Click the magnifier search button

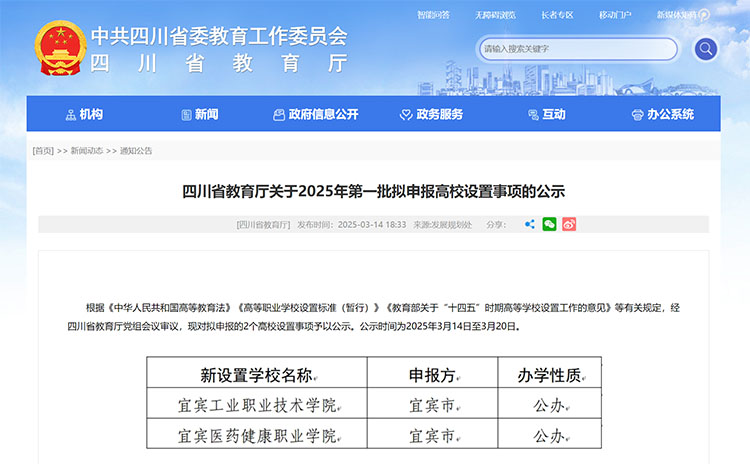pyautogui.click(x=706, y=49)
